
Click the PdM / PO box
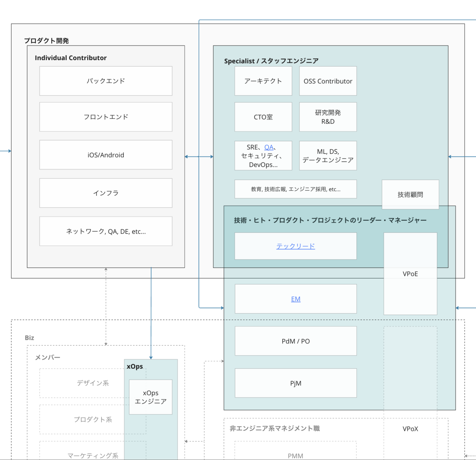click(x=296, y=341)
